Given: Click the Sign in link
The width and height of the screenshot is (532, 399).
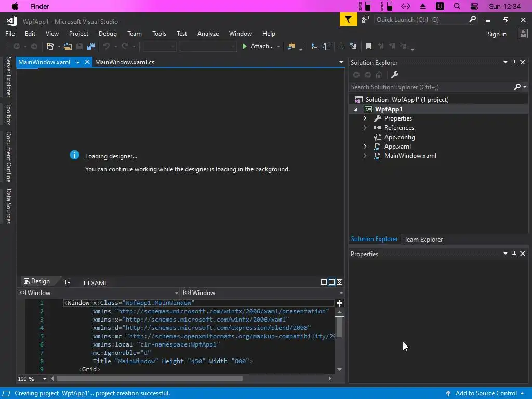Looking at the screenshot, I should click(497, 34).
